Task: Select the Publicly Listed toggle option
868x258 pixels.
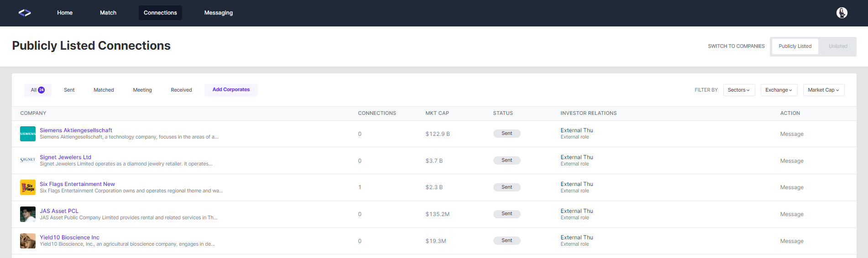Action: click(x=795, y=46)
